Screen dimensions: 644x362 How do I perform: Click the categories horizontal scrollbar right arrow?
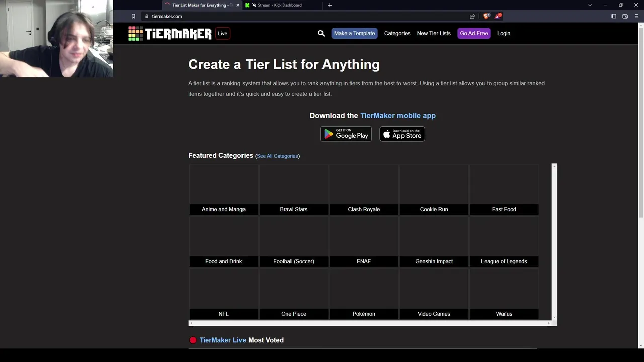pyautogui.click(x=549, y=323)
